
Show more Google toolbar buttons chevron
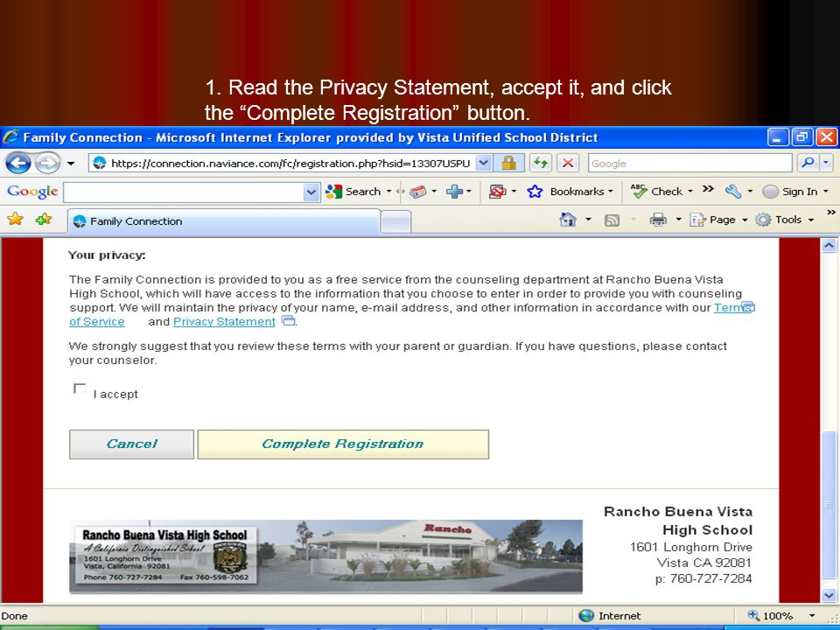(708, 189)
